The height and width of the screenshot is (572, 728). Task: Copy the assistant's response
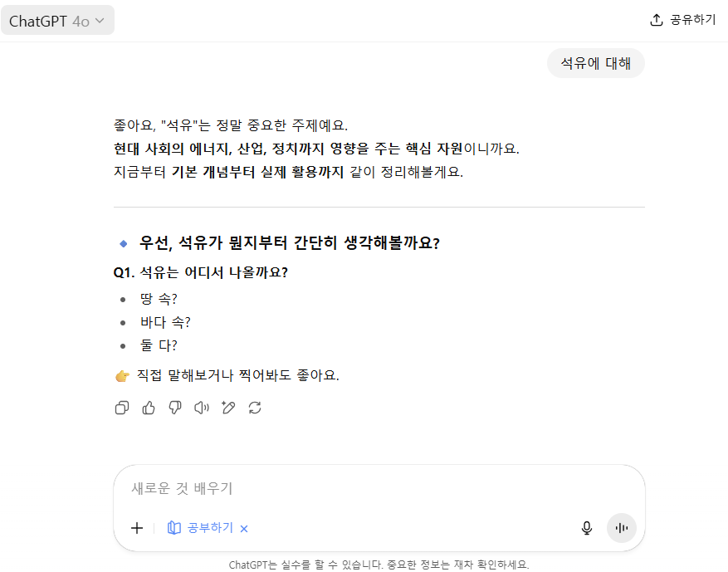(122, 408)
